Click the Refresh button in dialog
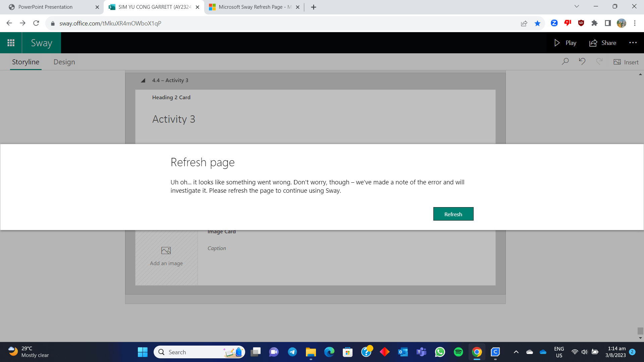644x362 pixels. pyautogui.click(x=453, y=214)
